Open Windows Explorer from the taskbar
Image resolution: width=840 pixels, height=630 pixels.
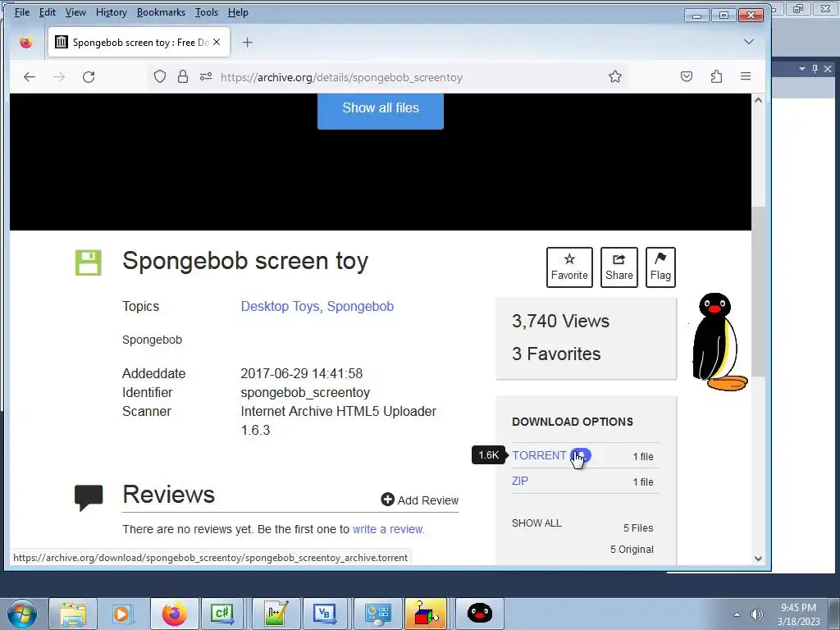[x=73, y=614]
